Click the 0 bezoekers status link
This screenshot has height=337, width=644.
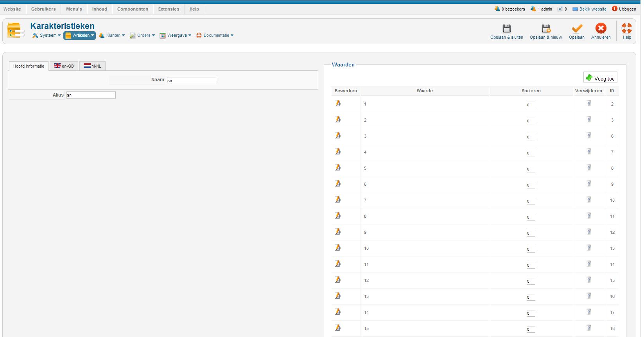pyautogui.click(x=513, y=9)
